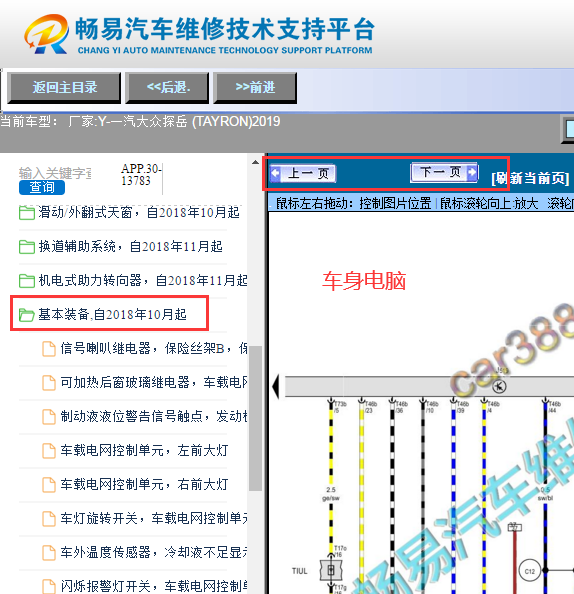Click document icon beside 车灯旋转开关

[48, 519]
